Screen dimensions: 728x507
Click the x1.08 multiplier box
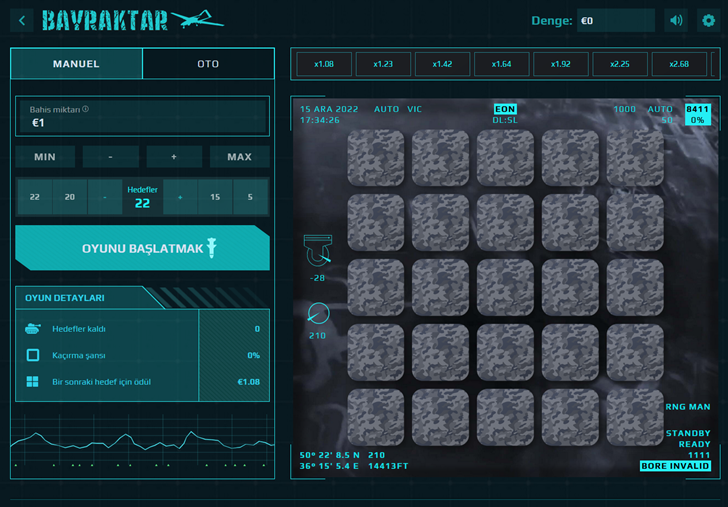tap(324, 64)
